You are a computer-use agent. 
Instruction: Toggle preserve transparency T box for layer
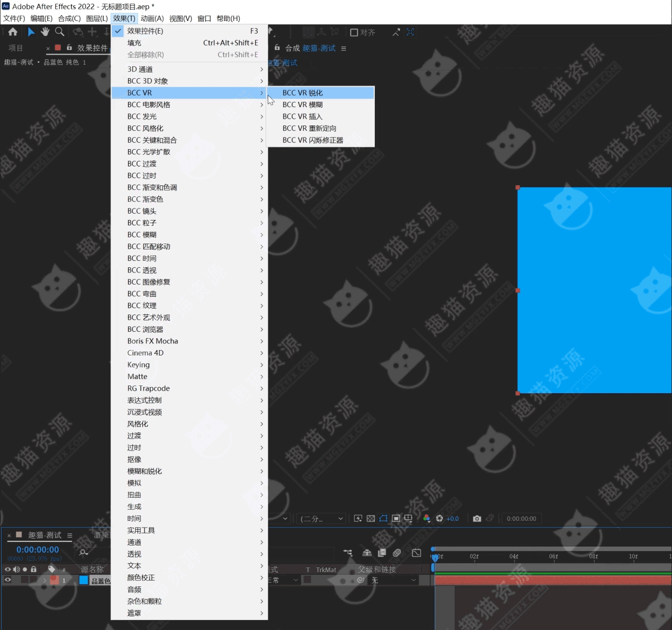pyautogui.click(x=307, y=580)
